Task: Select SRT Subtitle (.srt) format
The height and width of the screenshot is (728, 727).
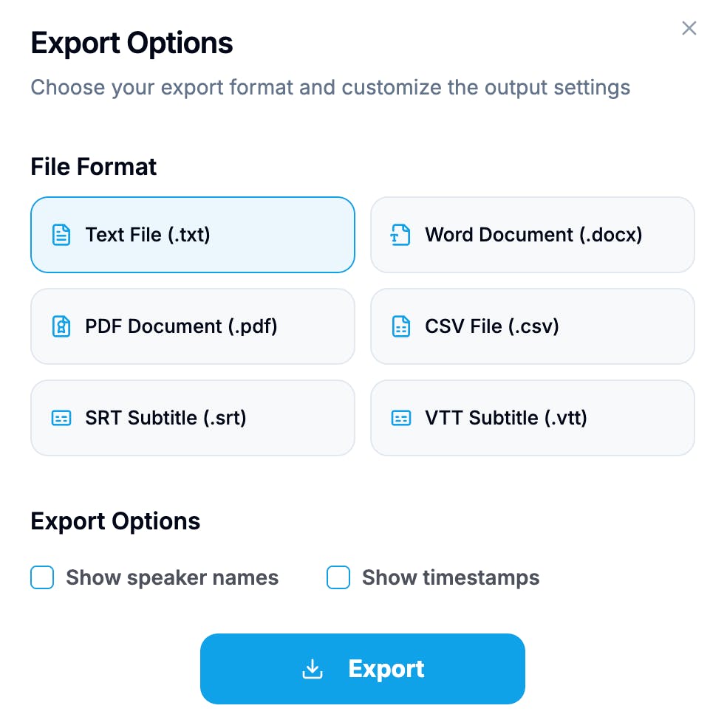Action: coord(193,418)
